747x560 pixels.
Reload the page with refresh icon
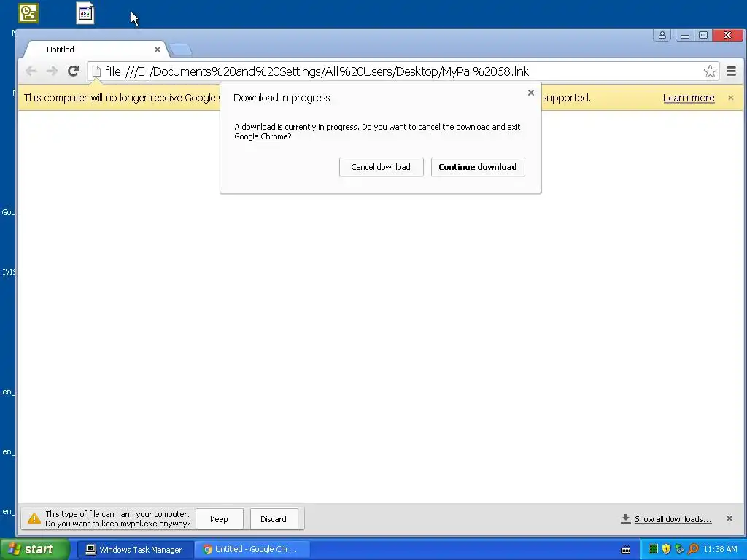[73, 71]
